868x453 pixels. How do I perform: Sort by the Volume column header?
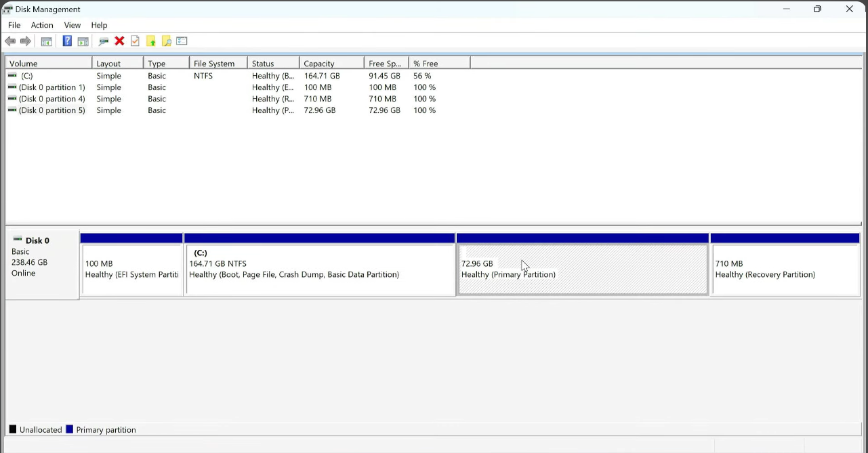[x=48, y=64]
